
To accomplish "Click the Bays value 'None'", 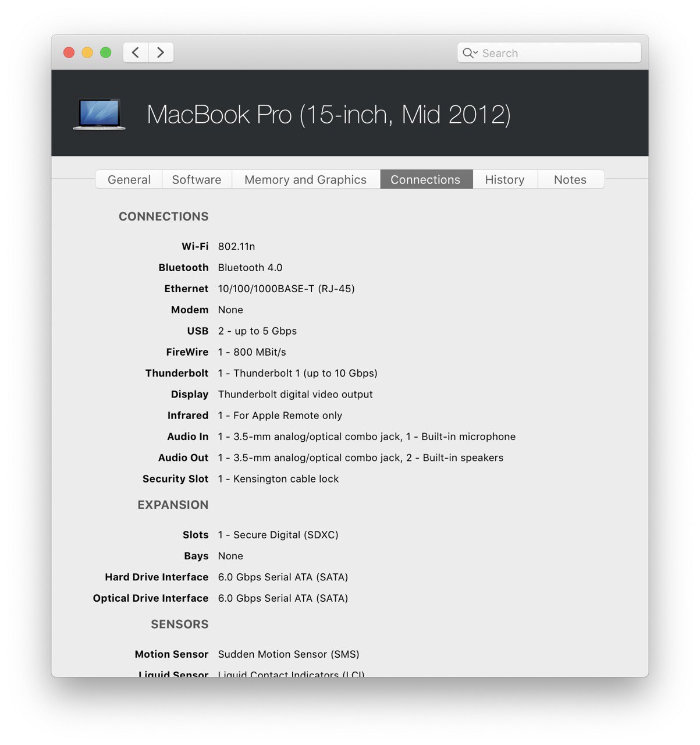I will (230, 556).
